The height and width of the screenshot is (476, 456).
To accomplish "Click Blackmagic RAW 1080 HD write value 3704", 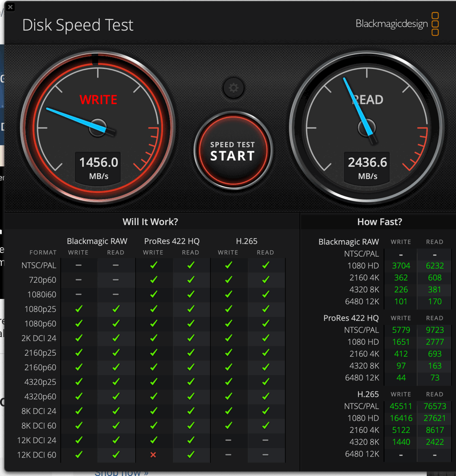I will (x=401, y=266).
